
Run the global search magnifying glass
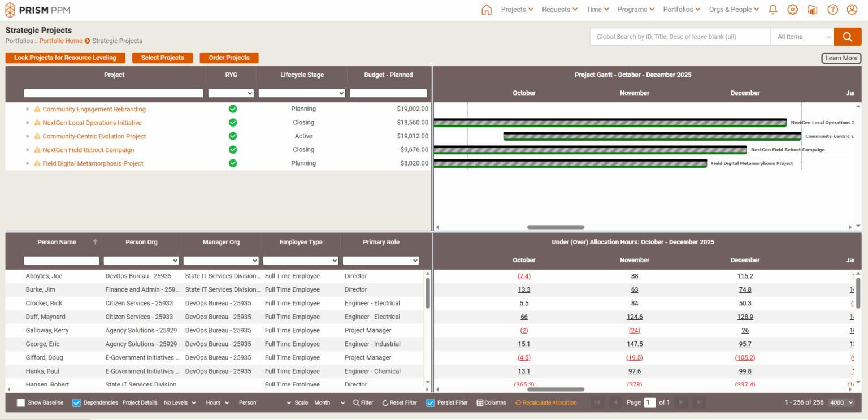pyautogui.click(x=847, y=36)
